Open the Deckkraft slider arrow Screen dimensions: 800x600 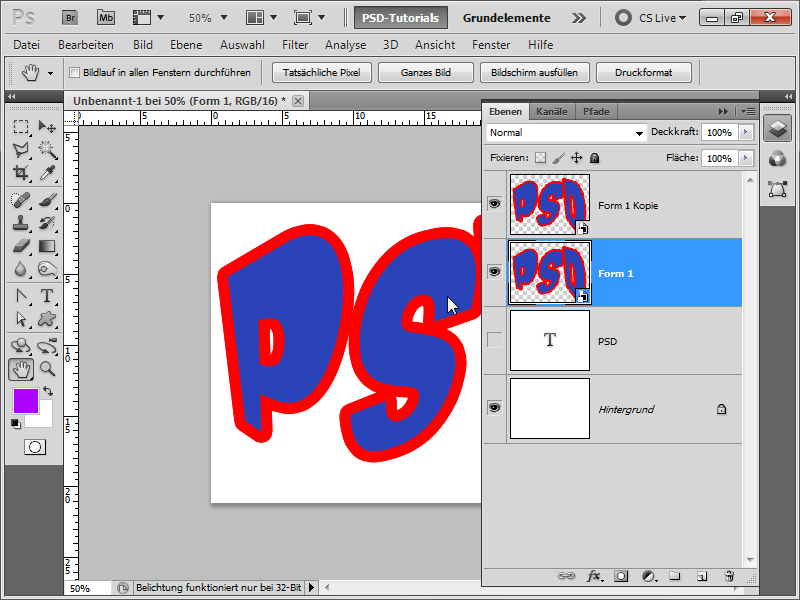click(x=746, y=132)
